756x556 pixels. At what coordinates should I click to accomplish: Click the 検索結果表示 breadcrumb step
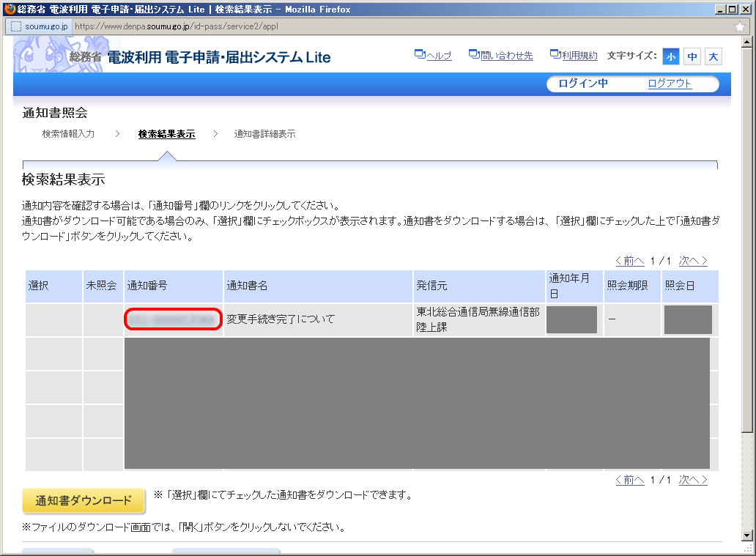coord(166,134)
